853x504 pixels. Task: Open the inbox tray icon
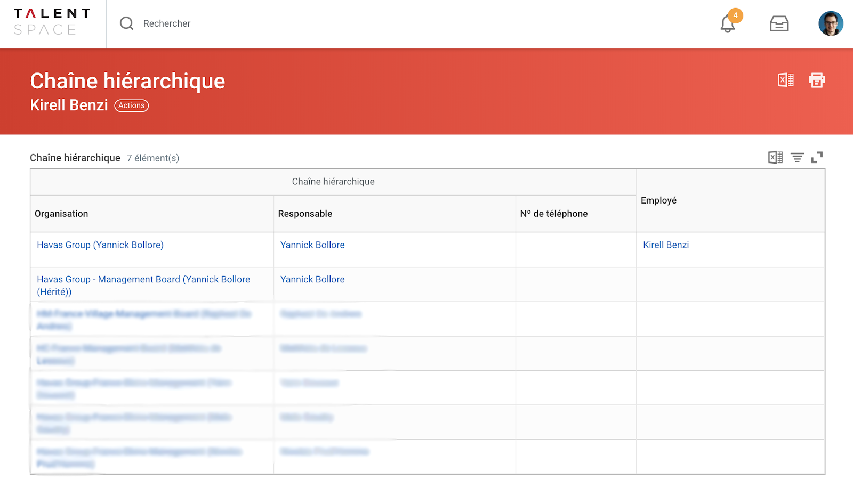pos(779,23)
